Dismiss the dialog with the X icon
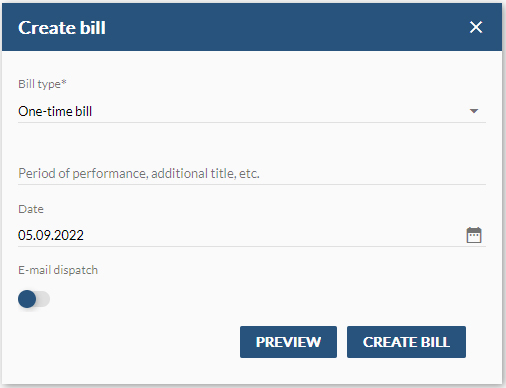The image size is (506, 388). coord(476,27)
